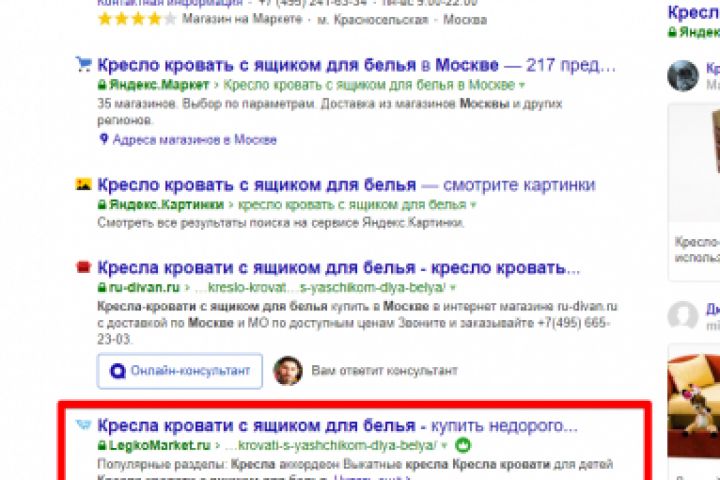Click the pictures icon beside Яндекс.Картинки result
Image resolution: width=720 pixels, height=480 pixels.
(84, 184)
